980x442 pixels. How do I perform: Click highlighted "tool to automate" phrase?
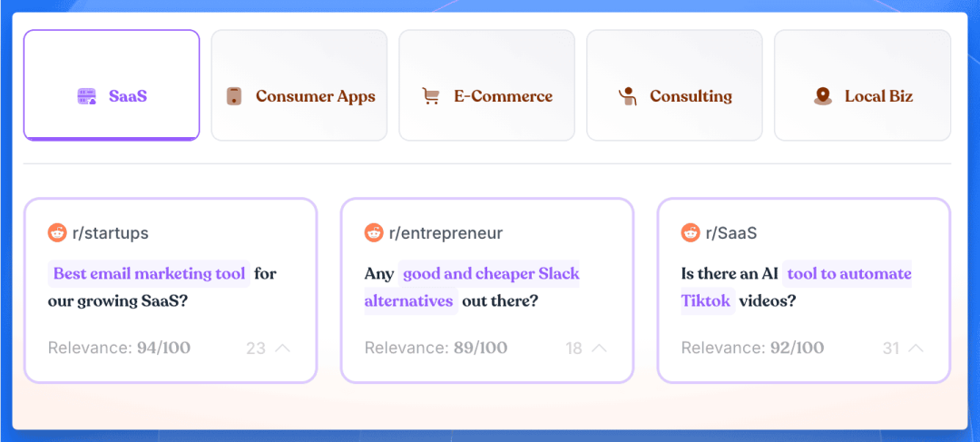tap(848, 273)
